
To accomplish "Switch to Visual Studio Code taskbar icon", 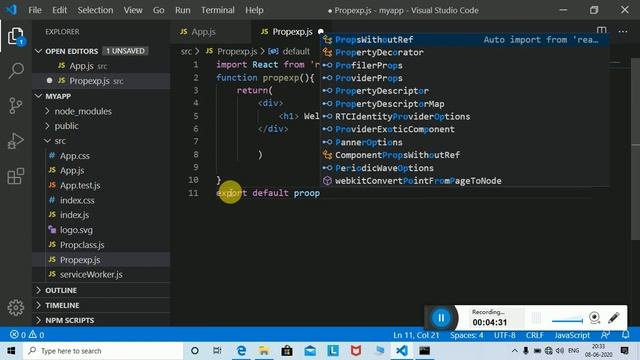I will tap(402, 351).
